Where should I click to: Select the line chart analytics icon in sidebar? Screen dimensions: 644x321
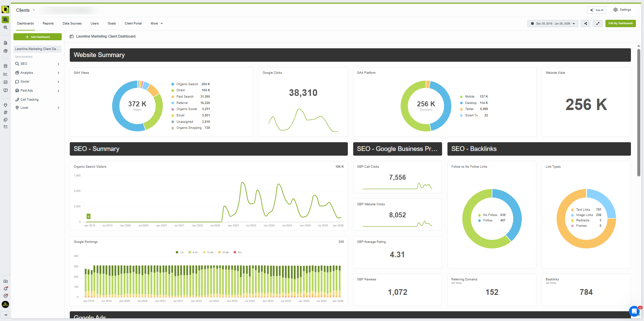[x=5, y=73]
